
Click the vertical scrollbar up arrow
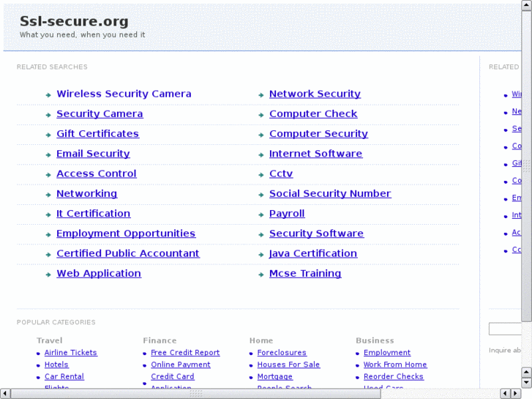[x=527, y=5]
